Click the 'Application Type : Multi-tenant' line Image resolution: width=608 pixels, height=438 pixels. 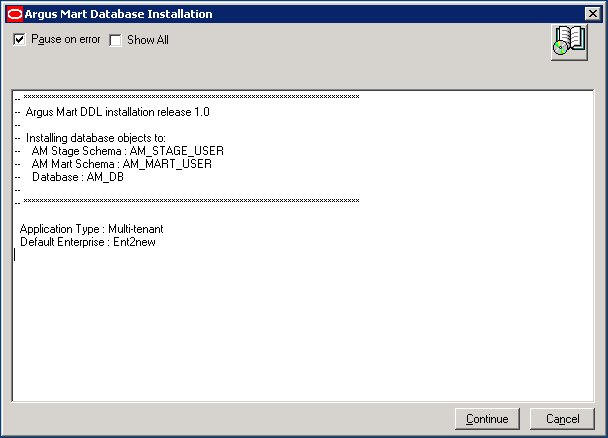point(92,229)
